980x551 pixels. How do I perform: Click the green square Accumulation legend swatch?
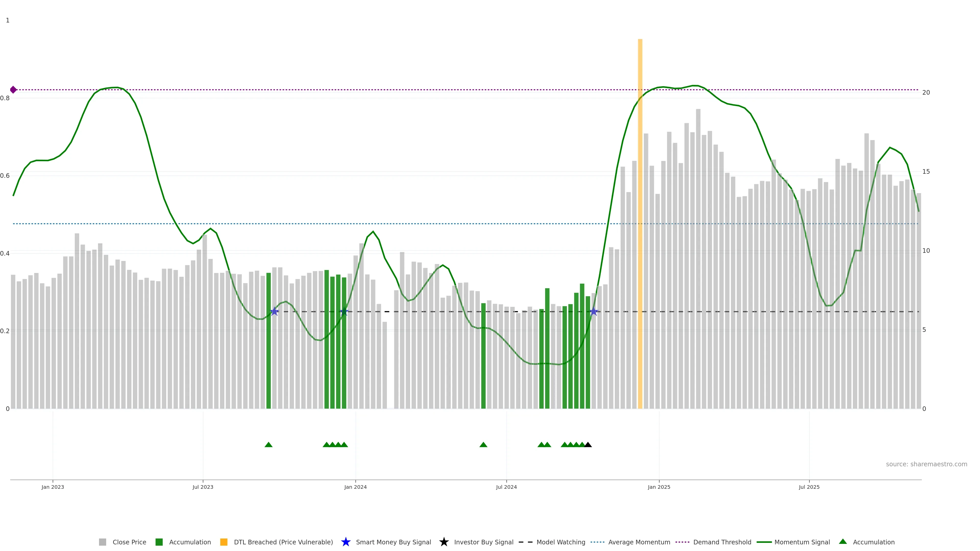(x=159, y=542)
